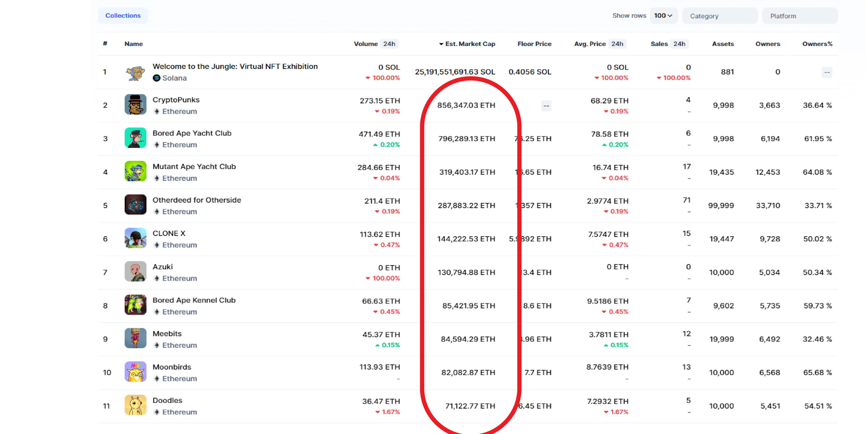Open the CryptoPunks collection avatar
Image resolution: width=868 pixels, height=434 pixels.
click(135, 104)
